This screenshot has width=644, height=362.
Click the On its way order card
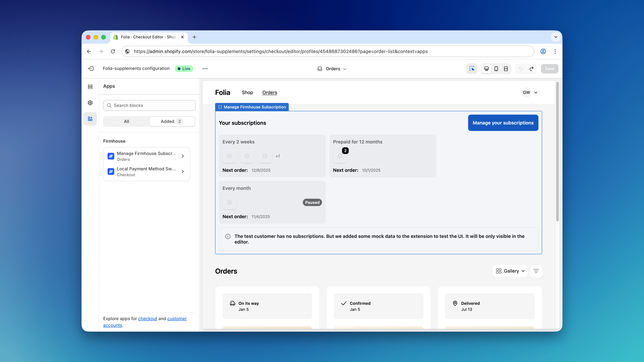coord(267,306)
